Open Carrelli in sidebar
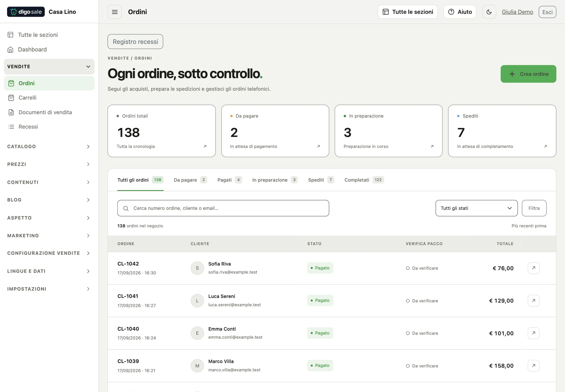 point(49,98)
